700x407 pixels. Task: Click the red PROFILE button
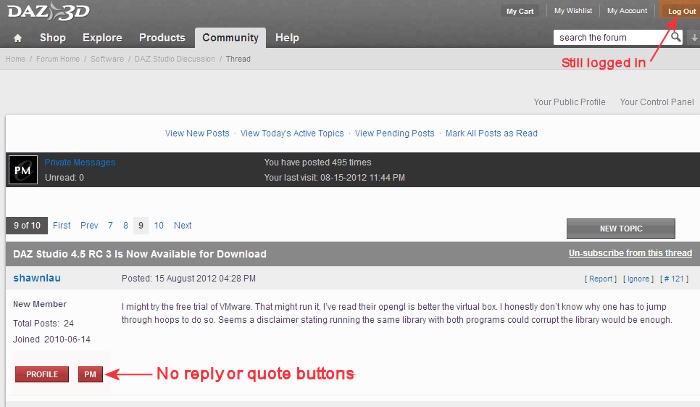pos(42,374)
